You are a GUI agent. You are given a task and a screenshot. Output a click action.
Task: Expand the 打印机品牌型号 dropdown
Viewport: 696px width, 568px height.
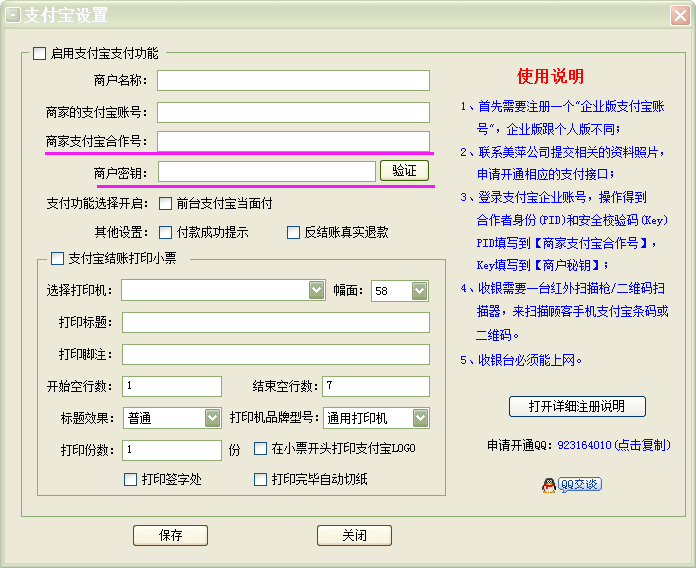coord(420,418)
